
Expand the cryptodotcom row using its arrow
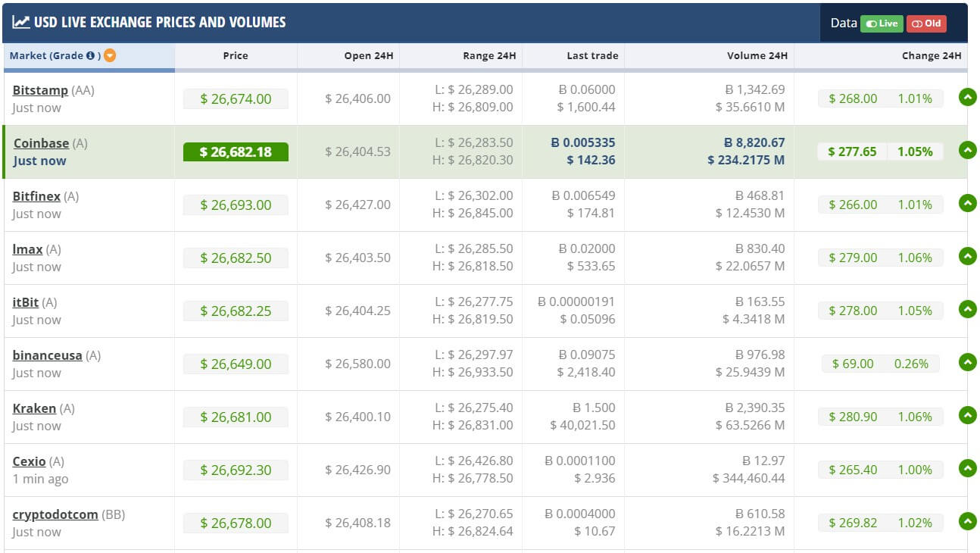[x=967, y=521]
